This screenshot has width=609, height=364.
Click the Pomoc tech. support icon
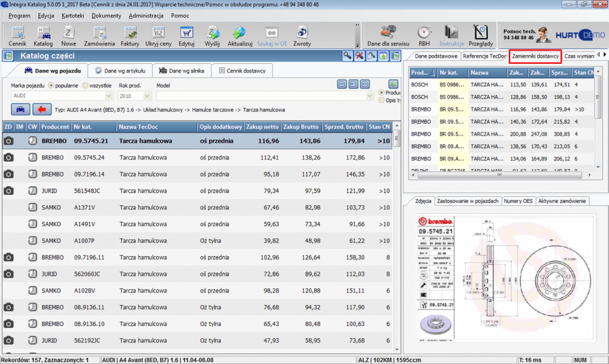point(543,35)
